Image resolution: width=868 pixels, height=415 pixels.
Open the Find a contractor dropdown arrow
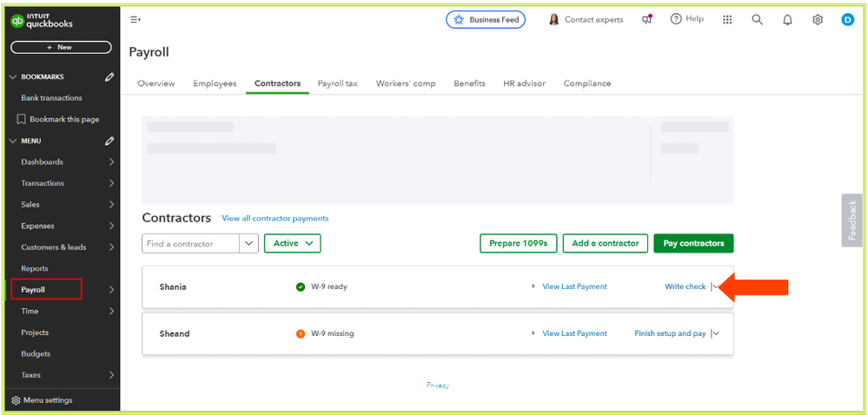(x=249, y=243)
